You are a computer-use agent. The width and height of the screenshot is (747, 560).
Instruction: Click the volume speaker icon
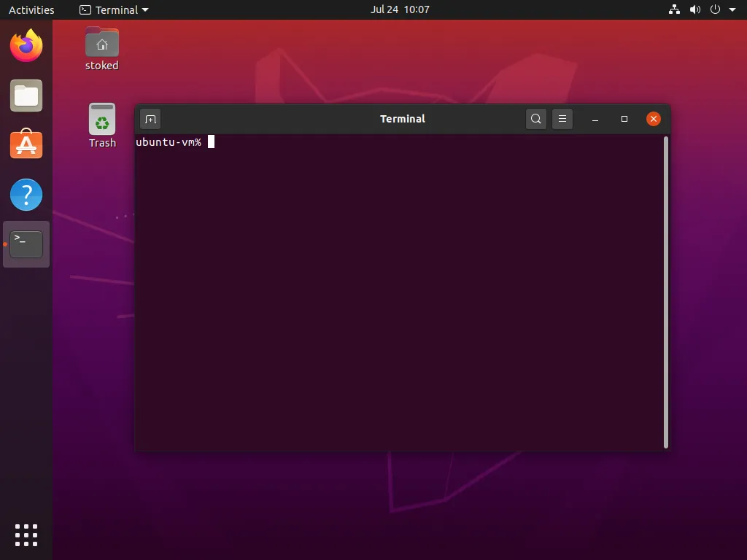(694, 9)
